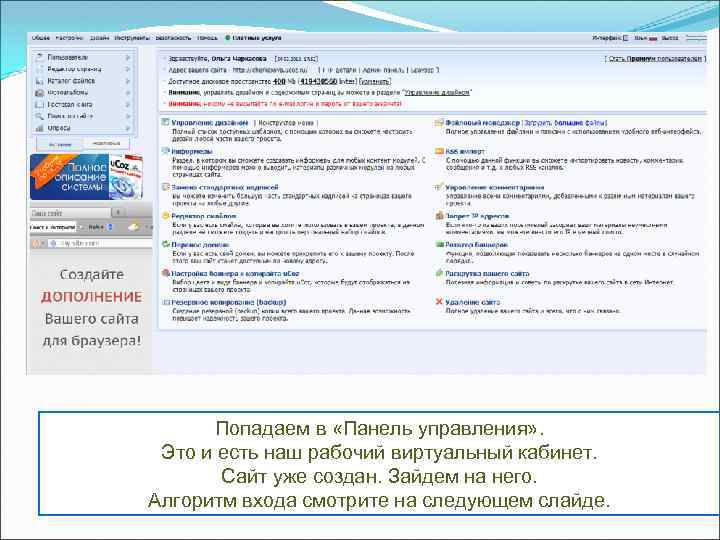
Task: Open the Резервное копирование (backup) link
Action: tap(229, 303)
